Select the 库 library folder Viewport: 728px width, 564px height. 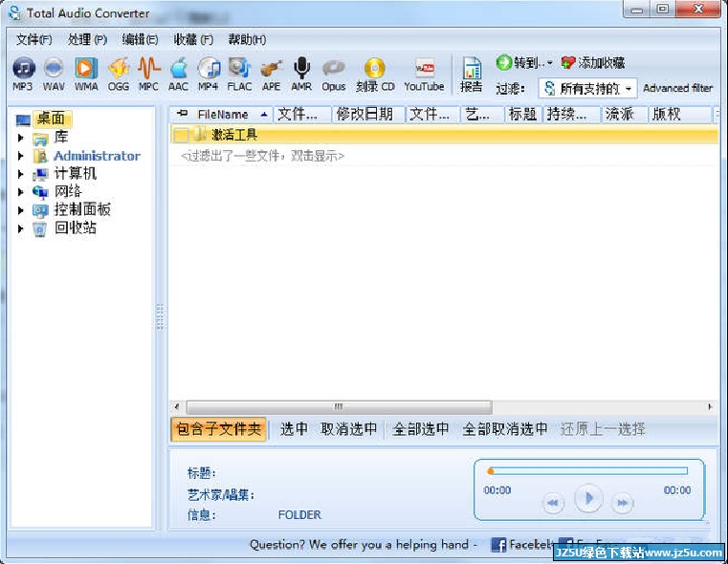(x=61, y=137)
